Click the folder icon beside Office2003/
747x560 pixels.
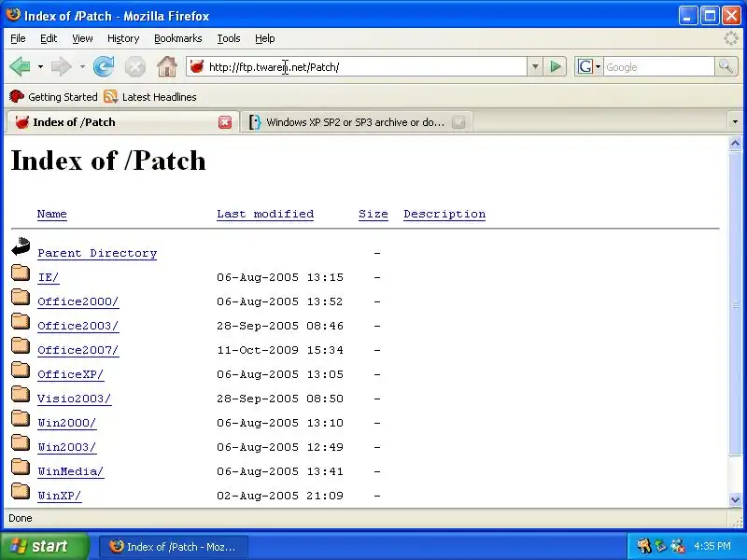(x=21, y=321)
